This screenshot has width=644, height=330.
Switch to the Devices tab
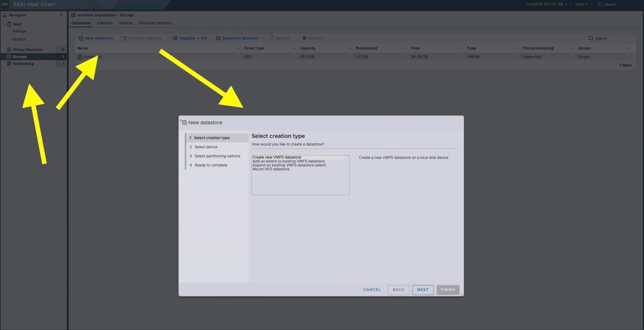pos(126,23)
